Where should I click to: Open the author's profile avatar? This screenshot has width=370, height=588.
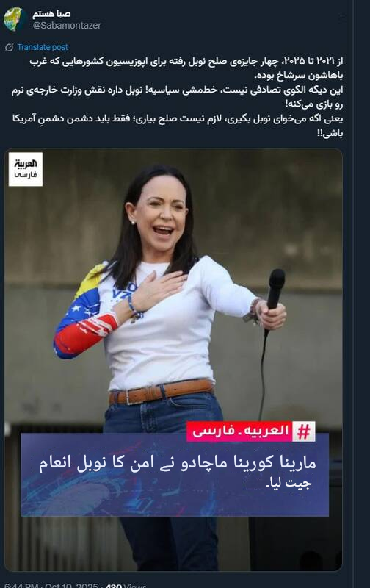coord(15,19)
